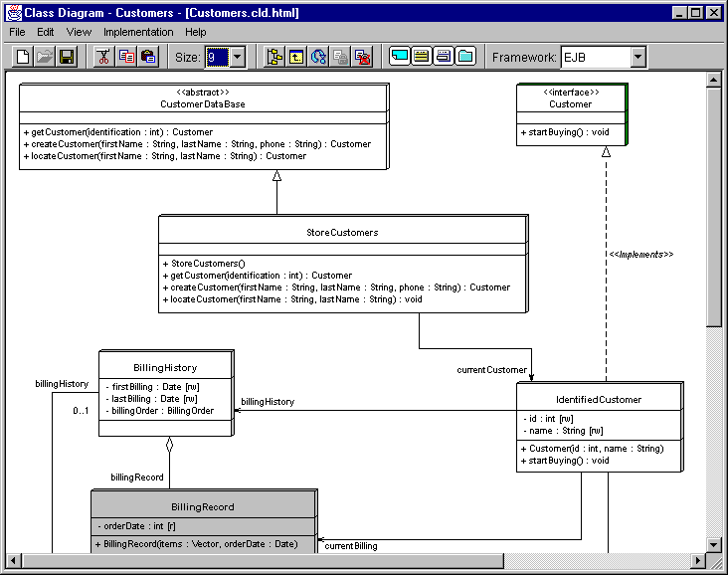This screenshot has height=575, width=728.
Task: Select the IdentifiedCustomer class title
Action: coord(599,400)
